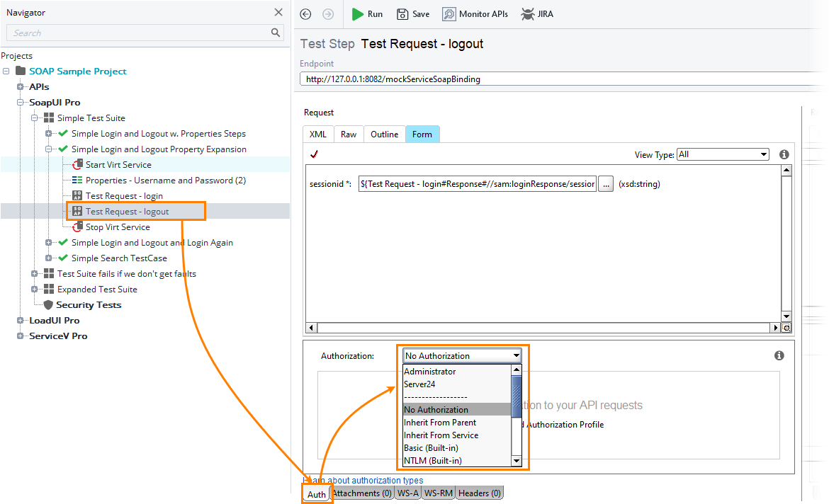This screenshot has width=829, height=504.
Task: Select the Stop Virt Service step icon
Action: point(77,227)
